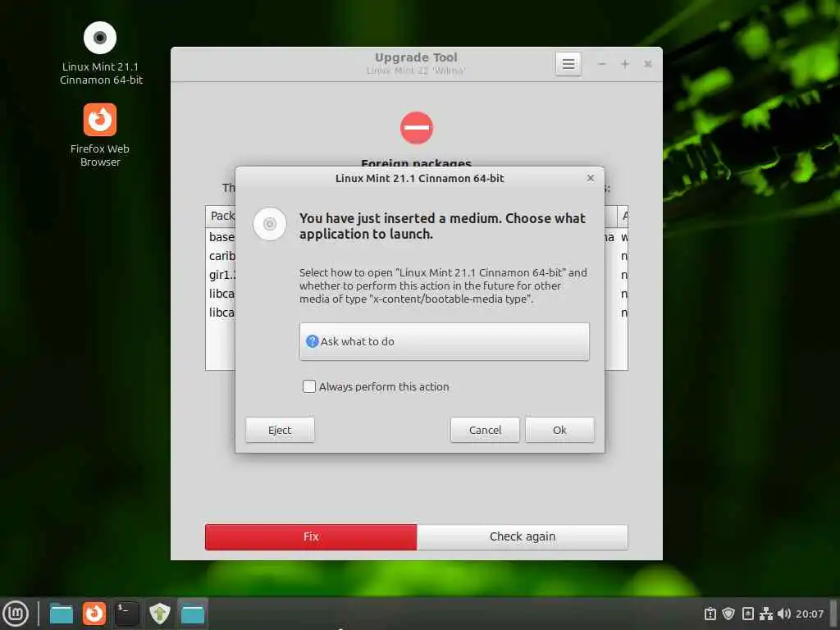Image resolution: width=840 pixels, height=630 pixels.
Task: Open the sound volume tray icon
Action: [x=783, y=614]
